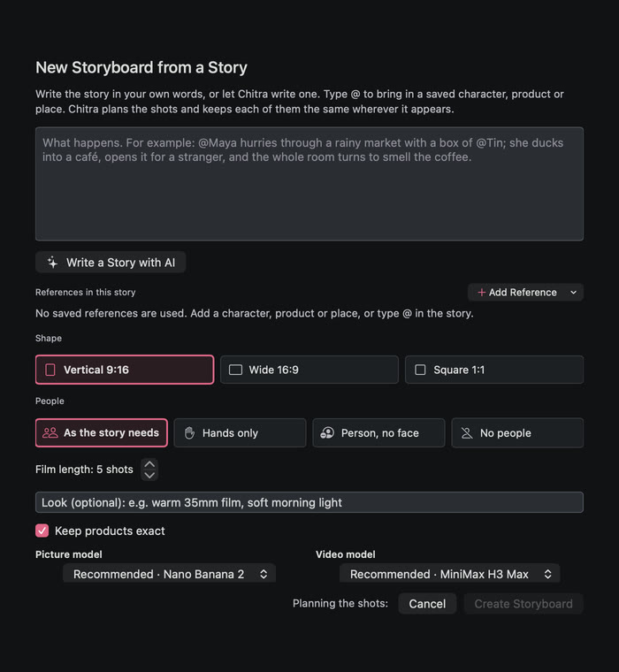Click the Keep products exact label
Viewport: 619px width, 672px height.
110,531
